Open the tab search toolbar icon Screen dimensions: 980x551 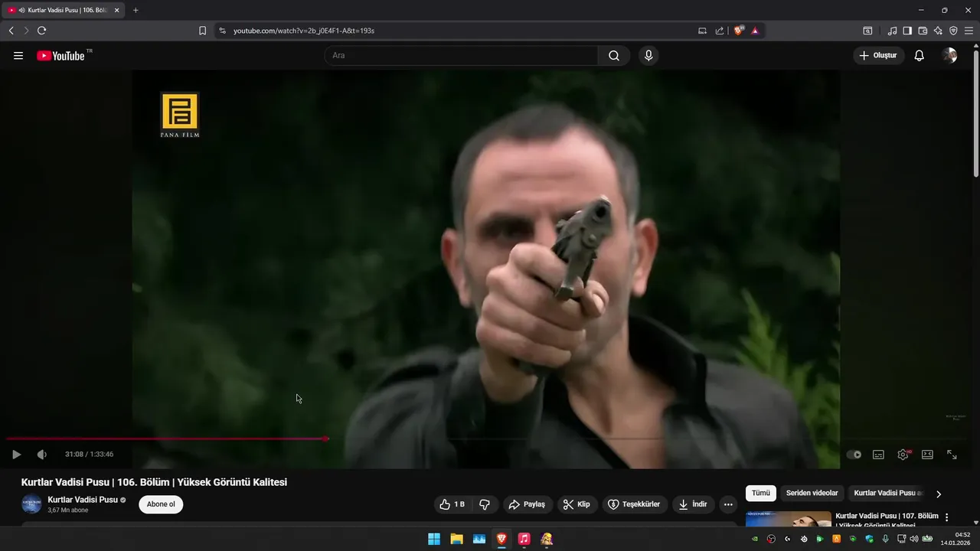pyautogui.click(x=867, y=31)
